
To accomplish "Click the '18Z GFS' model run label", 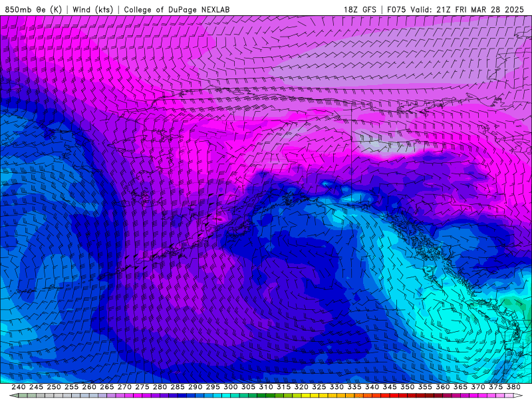I will [x=360, y=9].
